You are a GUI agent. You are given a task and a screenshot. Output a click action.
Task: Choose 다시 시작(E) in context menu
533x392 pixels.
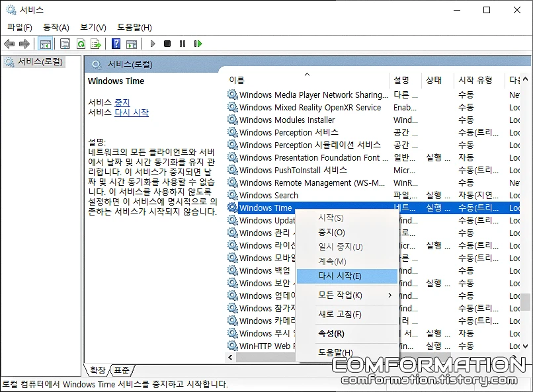[347, 276]
